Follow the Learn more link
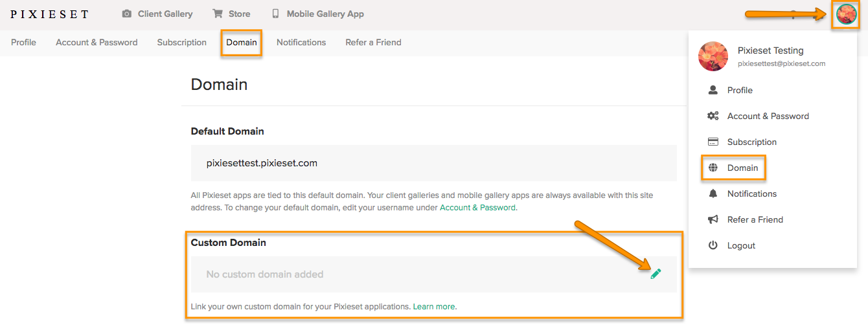Screen dimensions: 868x332 click(435, 307)
